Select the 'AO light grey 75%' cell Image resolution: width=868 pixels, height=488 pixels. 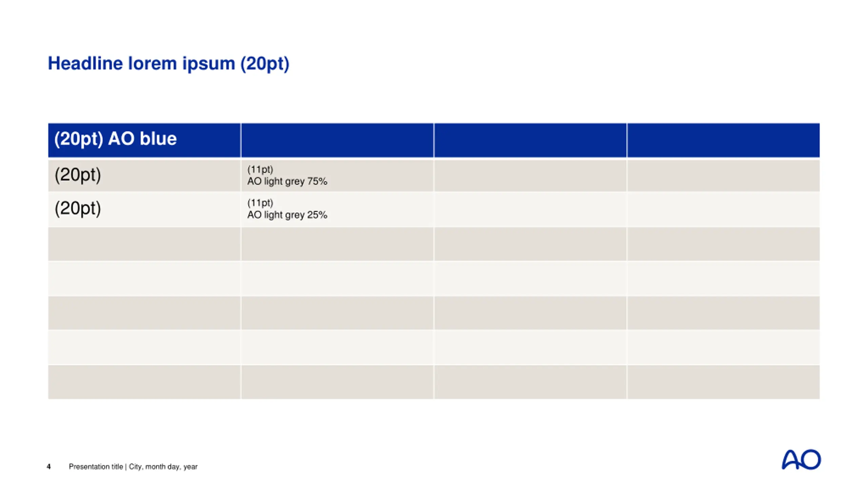(x=337, y=176)
